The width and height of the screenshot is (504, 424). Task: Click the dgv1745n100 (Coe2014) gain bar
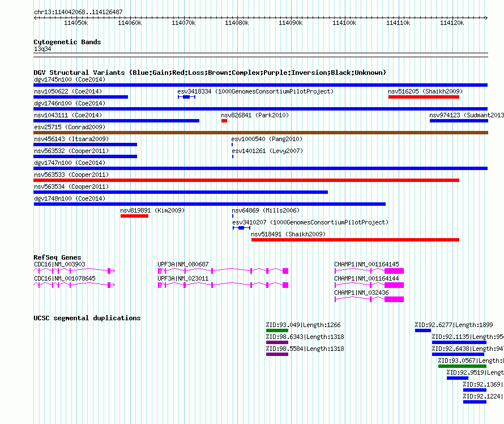point(260,85)
